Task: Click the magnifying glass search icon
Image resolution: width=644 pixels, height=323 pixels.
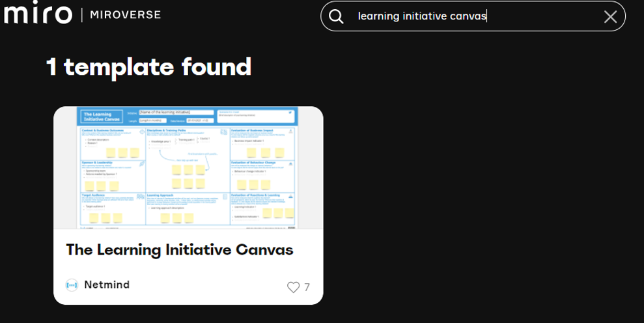Action: (x=336, y=16)
